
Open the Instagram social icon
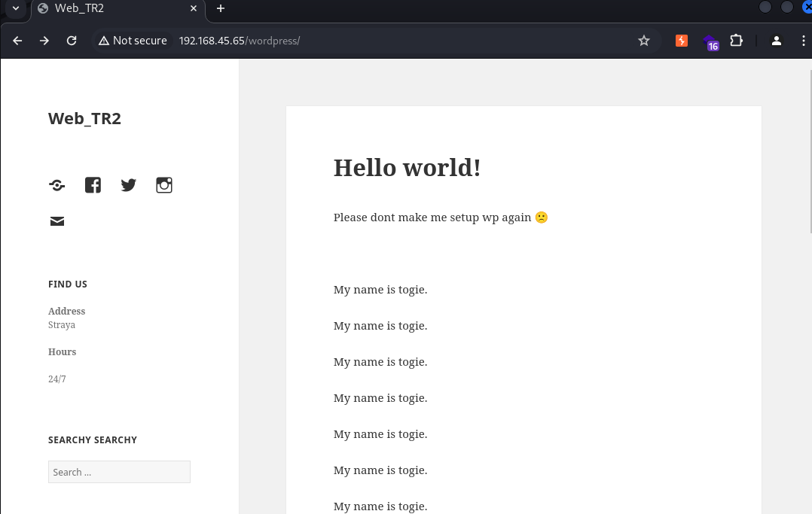coord(164,185)
